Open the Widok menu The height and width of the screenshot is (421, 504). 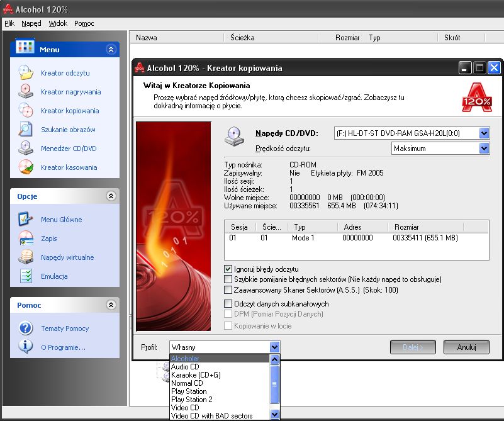58,23
